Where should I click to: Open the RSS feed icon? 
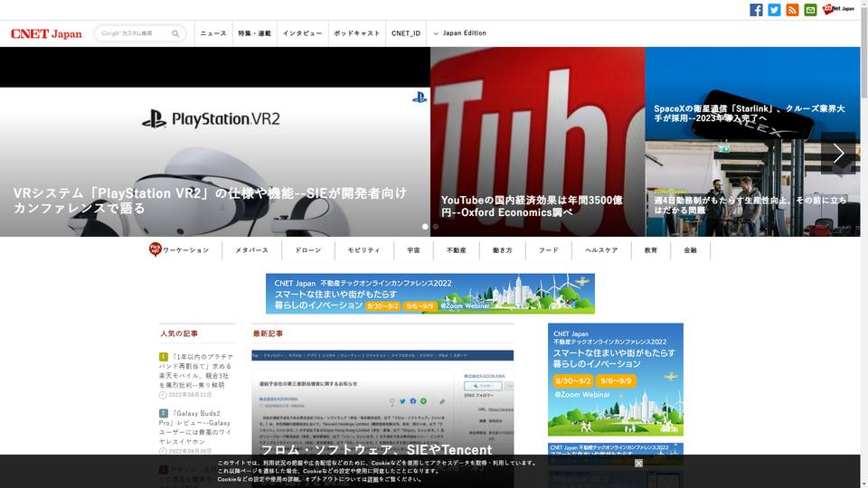pyautogui.click(x=792, y=9)
